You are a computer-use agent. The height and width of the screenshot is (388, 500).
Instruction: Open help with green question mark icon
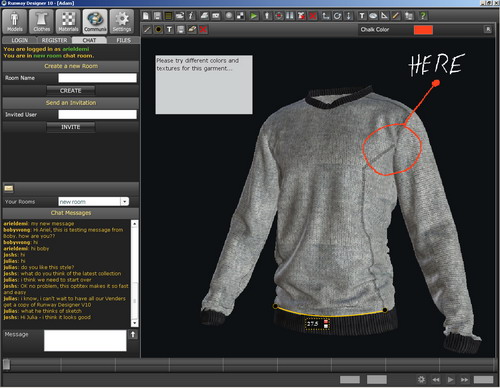[423, 16]
